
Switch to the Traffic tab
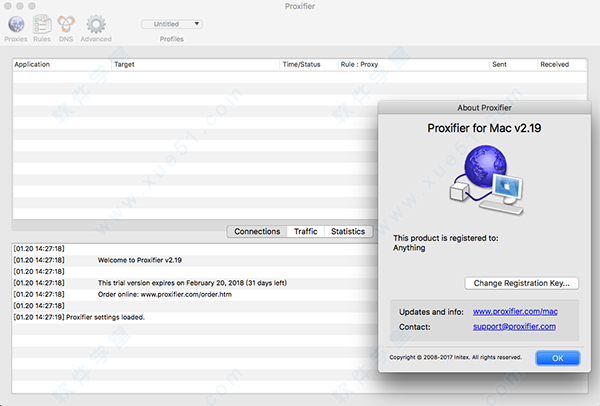[x=305, y=232]
